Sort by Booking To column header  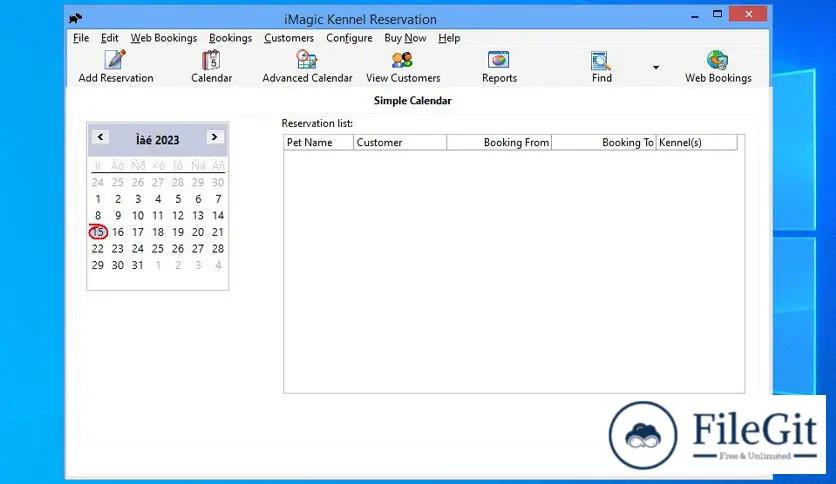coord(604,142)
